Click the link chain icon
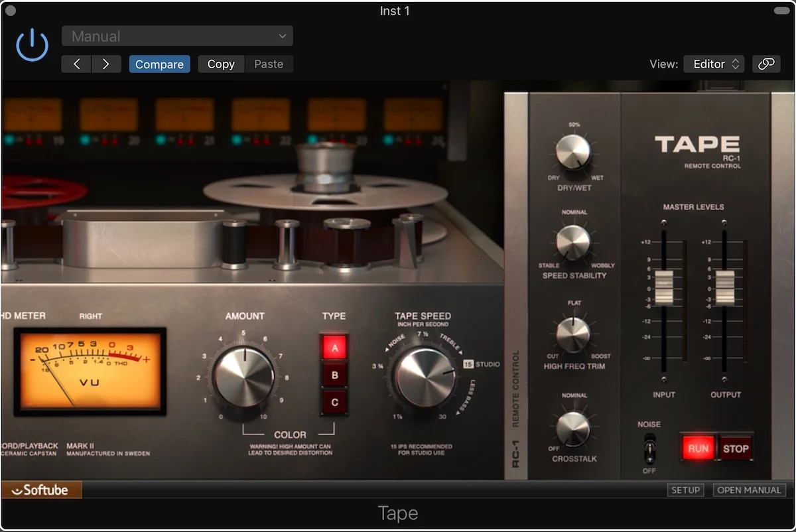The width and height of the screenshot is (796, 532). pos(766,64)
